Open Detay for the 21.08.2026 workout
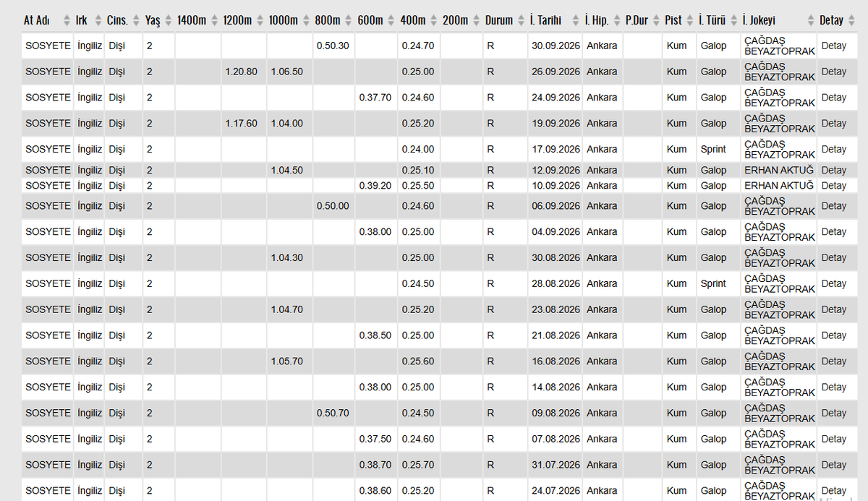 [833, 335]
